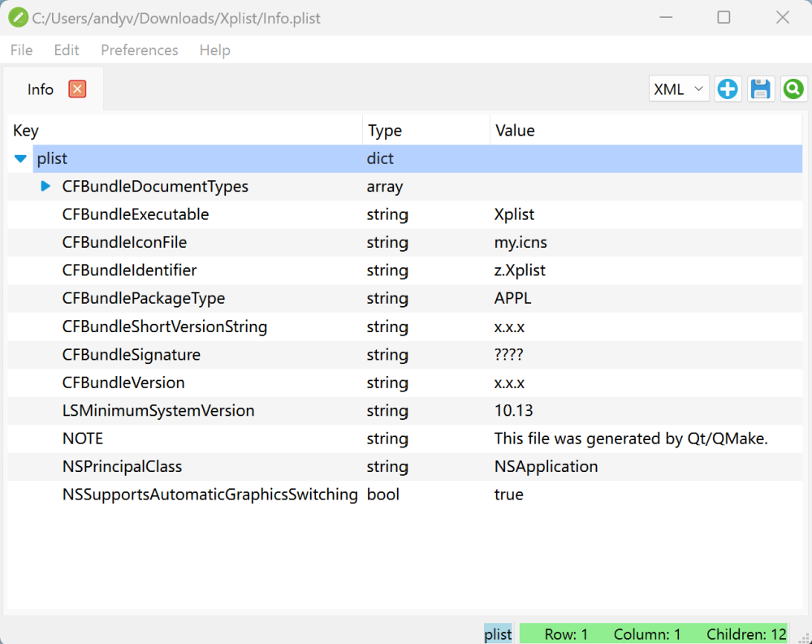This screenshot has height=644, width=812.
Task: Click the value '10.13'
Action: (x=513, y=411)
